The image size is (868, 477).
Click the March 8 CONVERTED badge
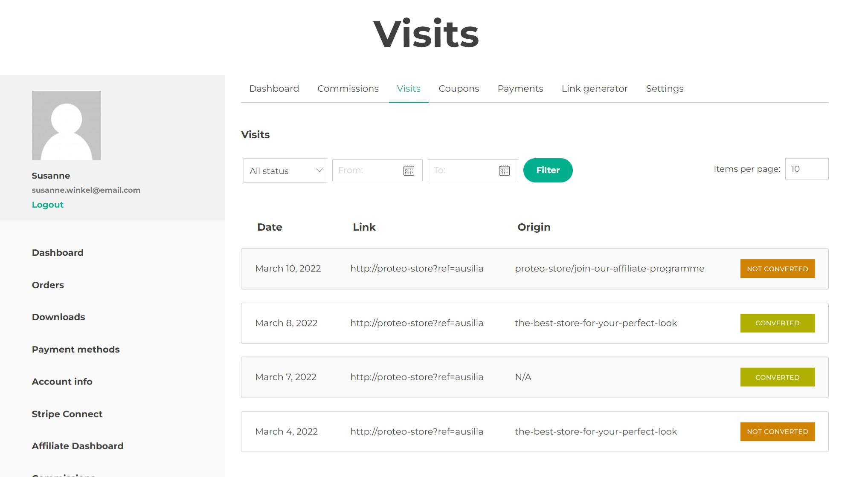pos(777,323)
